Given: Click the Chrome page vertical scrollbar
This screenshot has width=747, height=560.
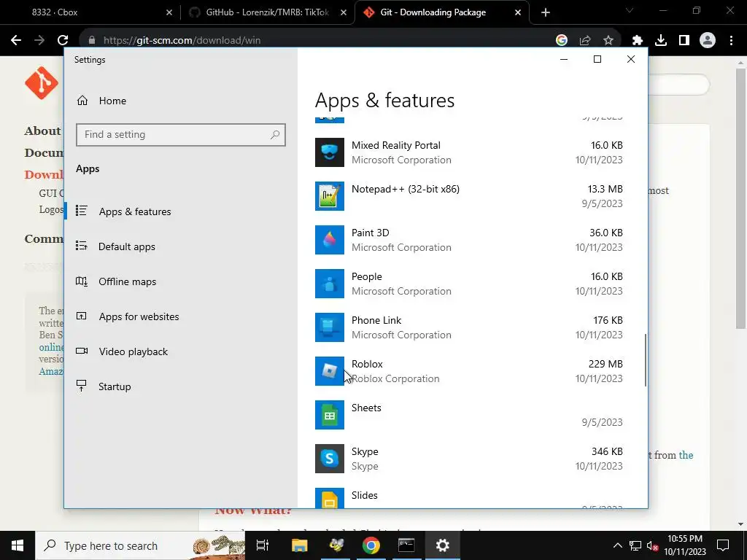Looking at the screenshot, I should pyautogui.click(x=740, y=198).
